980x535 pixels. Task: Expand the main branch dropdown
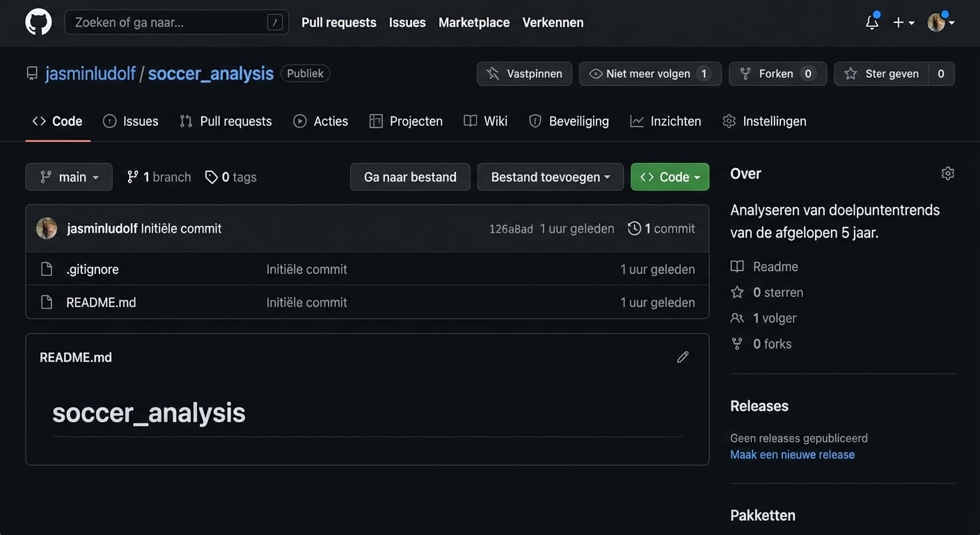click(69, 177)
